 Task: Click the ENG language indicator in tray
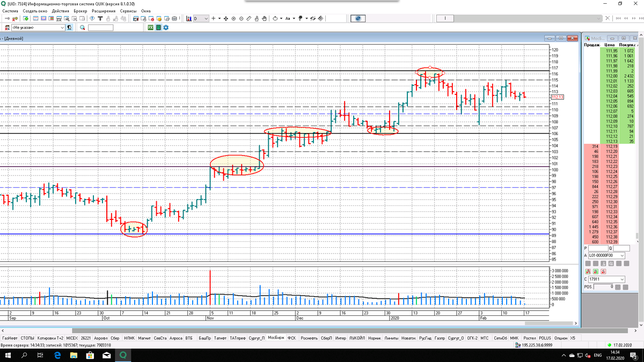click(x=597, y=355)
